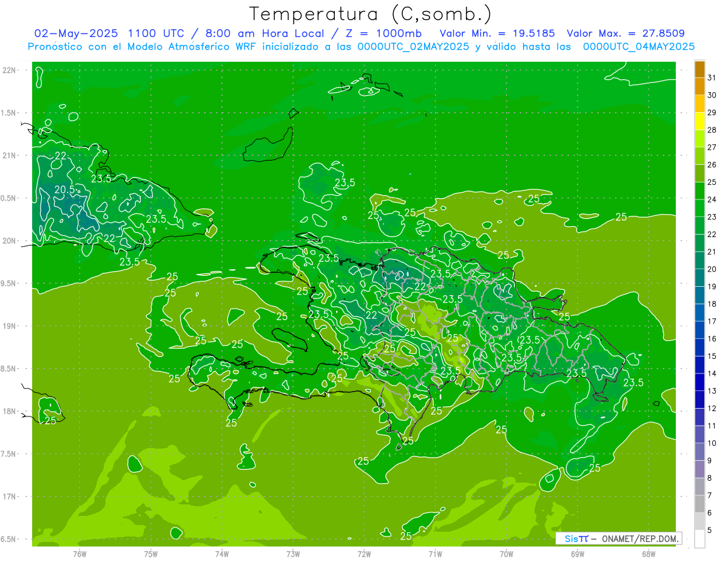This screenshot has width=728, height=562.
Task: Click the "20N" latitude axis label
Action: tap(10, 241)
